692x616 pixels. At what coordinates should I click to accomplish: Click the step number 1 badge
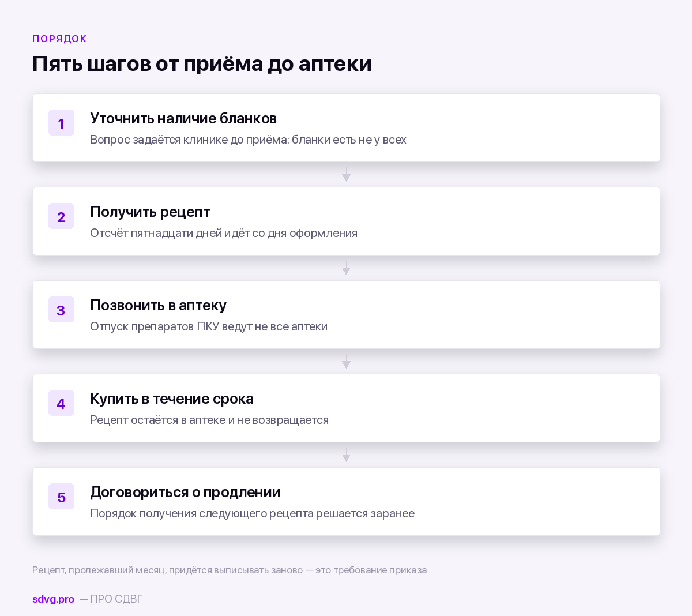(61, 123)
